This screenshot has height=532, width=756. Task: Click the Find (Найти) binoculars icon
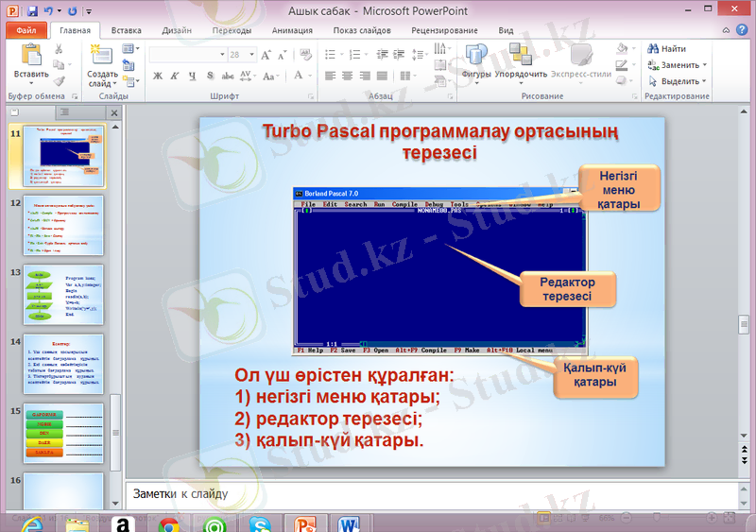click(x=652, y=48)
